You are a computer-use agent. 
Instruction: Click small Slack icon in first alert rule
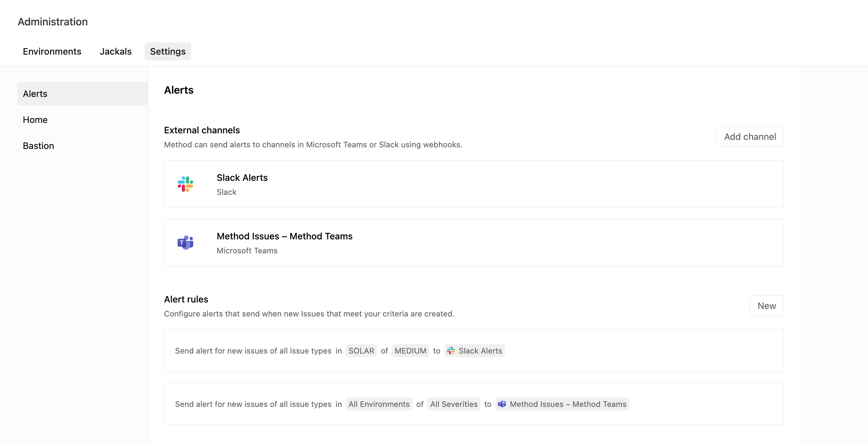click(x=451, y=351)
